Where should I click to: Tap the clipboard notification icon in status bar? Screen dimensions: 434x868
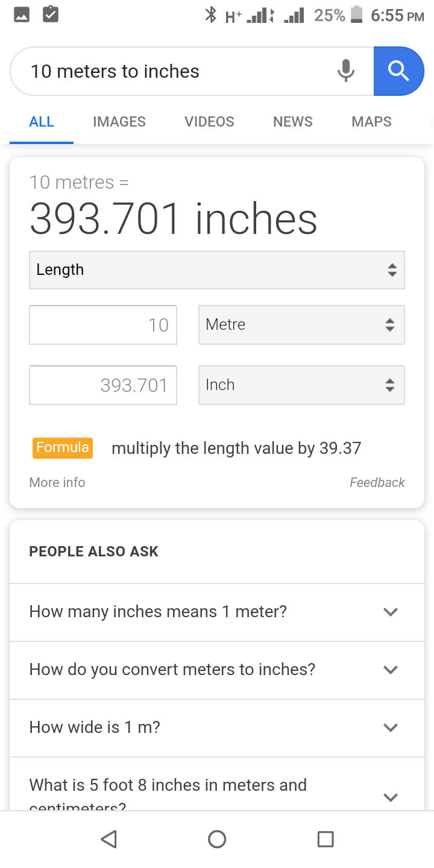point(51,15)
